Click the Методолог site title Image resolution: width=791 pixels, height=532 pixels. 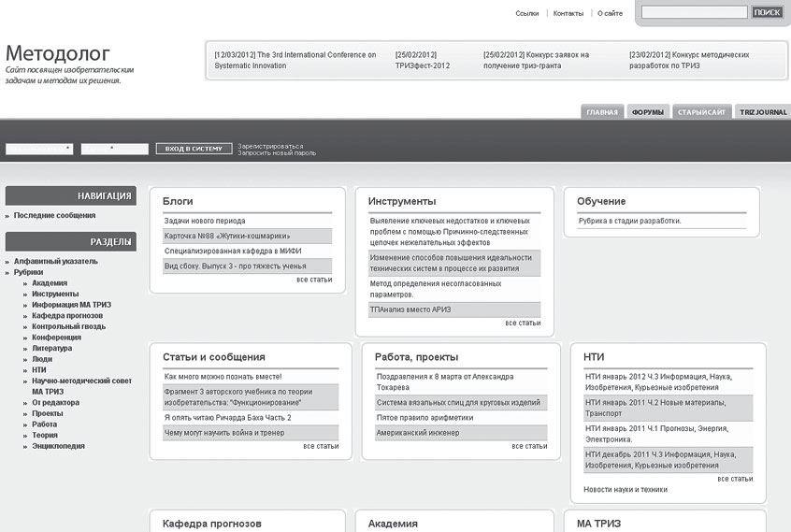pyautogui.click(x=58, y=53)
